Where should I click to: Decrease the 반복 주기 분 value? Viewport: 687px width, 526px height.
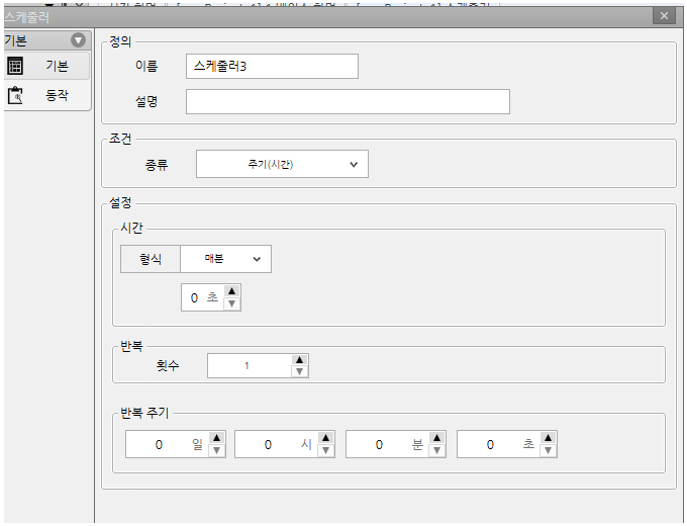(x=437, y=451)
